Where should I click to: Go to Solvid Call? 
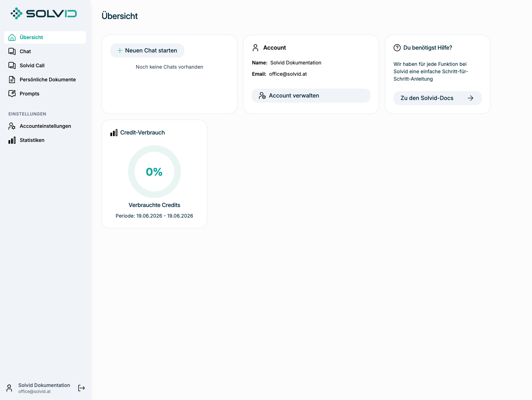coord(45,65)
